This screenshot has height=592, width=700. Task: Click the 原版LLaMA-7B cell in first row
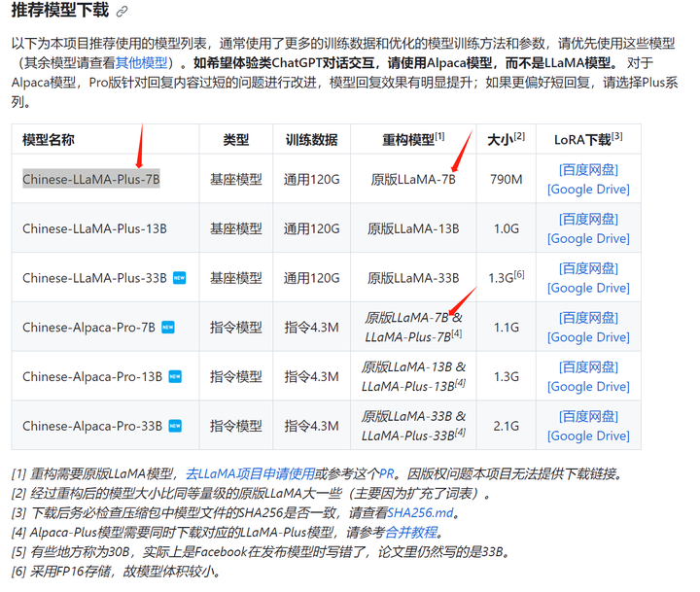413,180
